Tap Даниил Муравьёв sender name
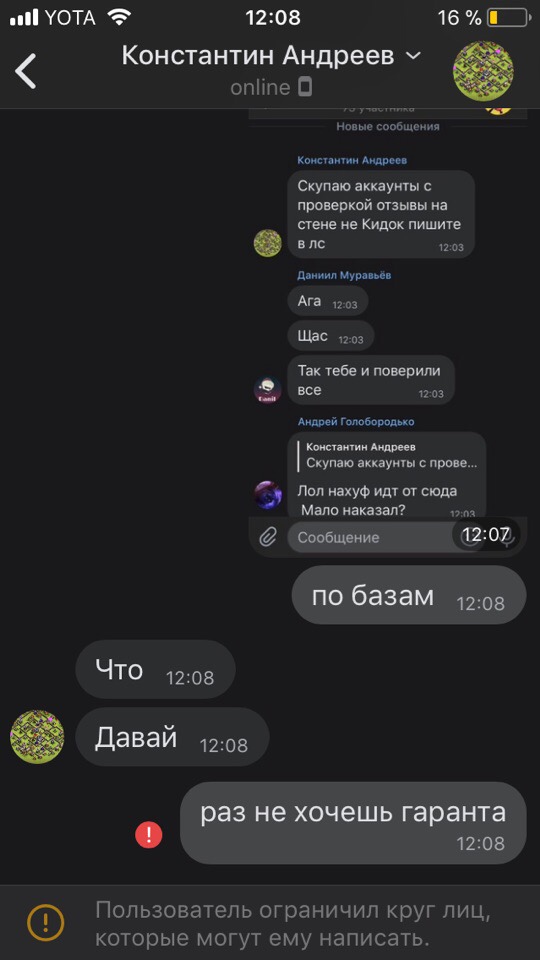Viewport: 540px width, 960px height. [x=344, y=276]
